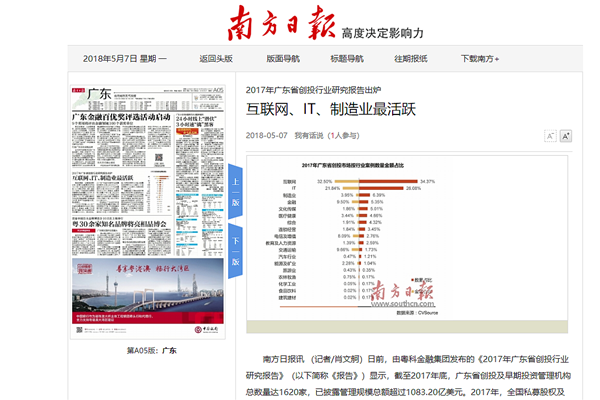Go to previous page with 上一版 arrow
Viewport: 600px width, 400px height.
pos(235,191)
